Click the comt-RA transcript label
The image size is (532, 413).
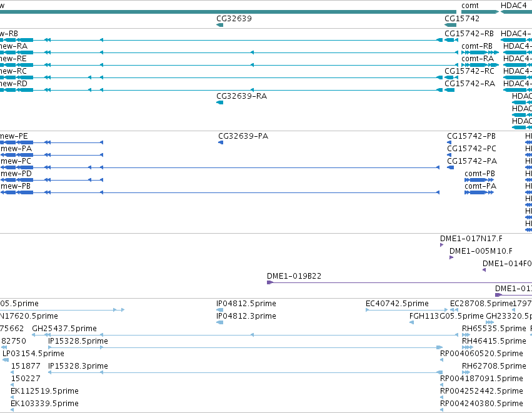point(478,59)
